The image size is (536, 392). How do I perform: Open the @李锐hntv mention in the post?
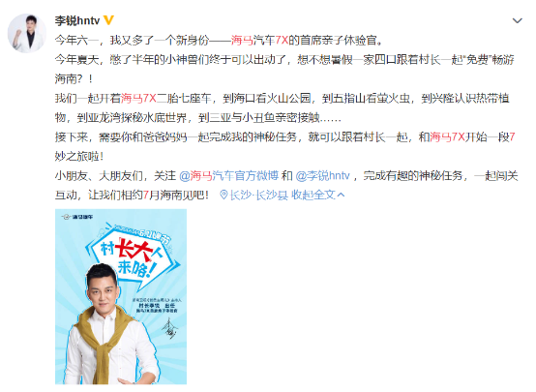point(322,176)
